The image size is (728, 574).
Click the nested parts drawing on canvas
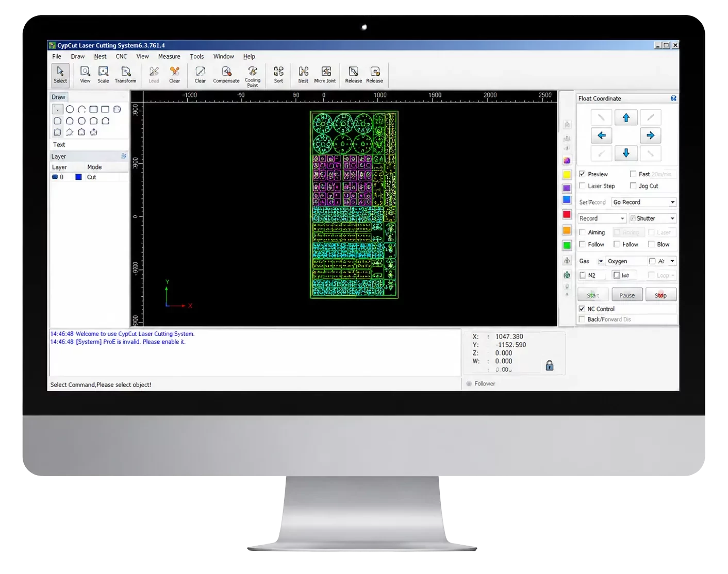(x=354, y=205)
